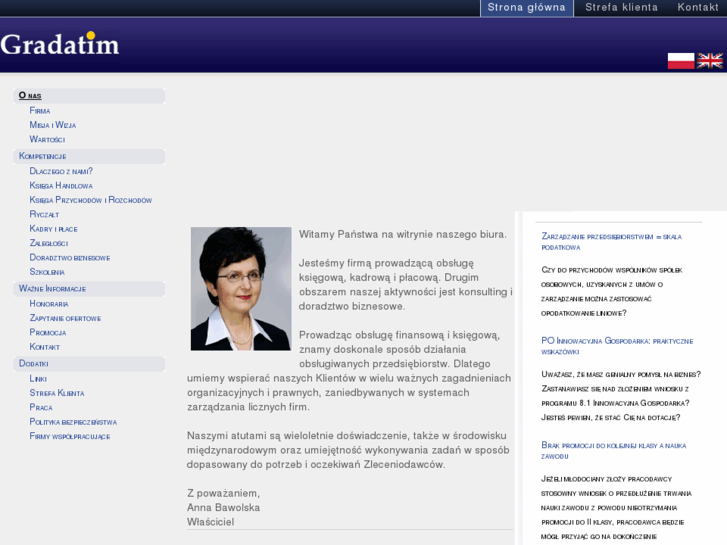This screenshot has height=545, width=727.
Task: Open the Strefa klienta tab
Action: tap(621, 8)
